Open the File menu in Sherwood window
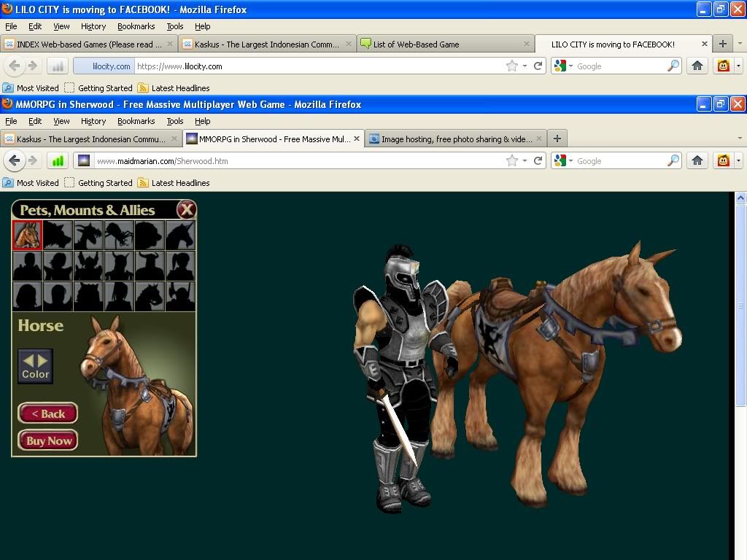The height and width of the screenshot is (560, 747). point(11,121)
